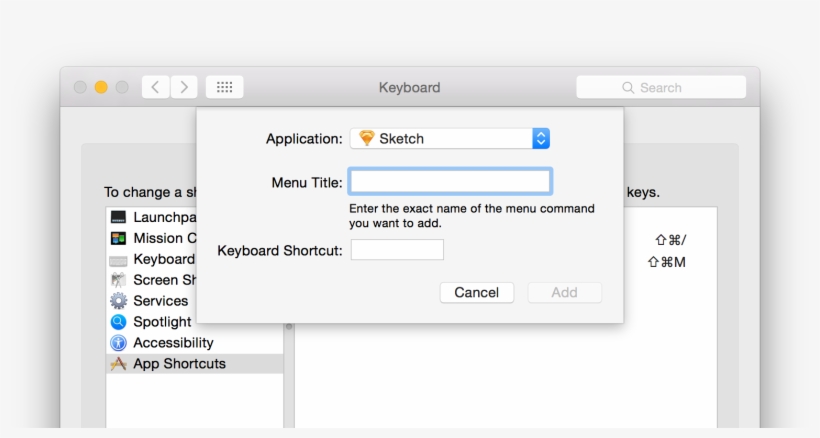This screenshot has height=438, width=820.
Task: Select the App Shortcuts icon
Action: 118,364
